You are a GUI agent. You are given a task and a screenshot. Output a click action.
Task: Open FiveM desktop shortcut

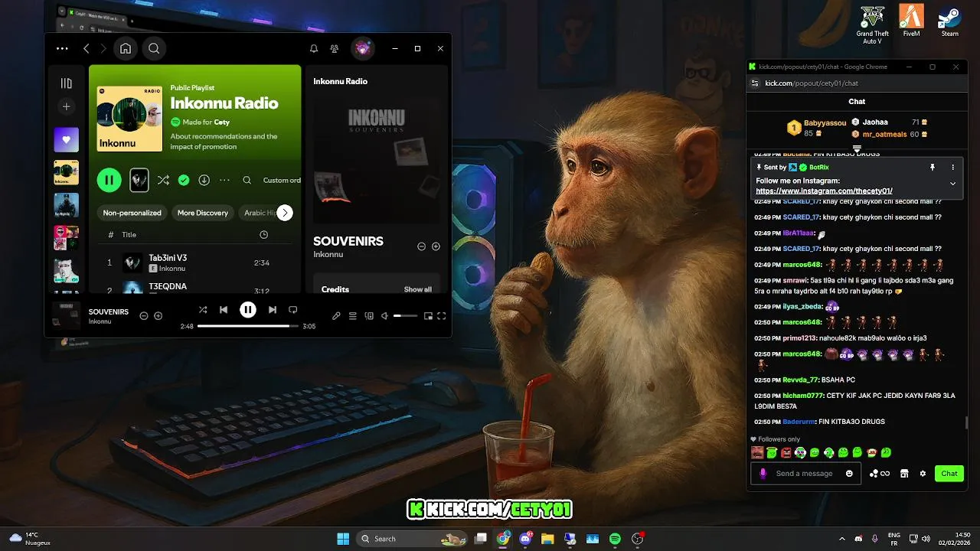click(x=911, y=21)
